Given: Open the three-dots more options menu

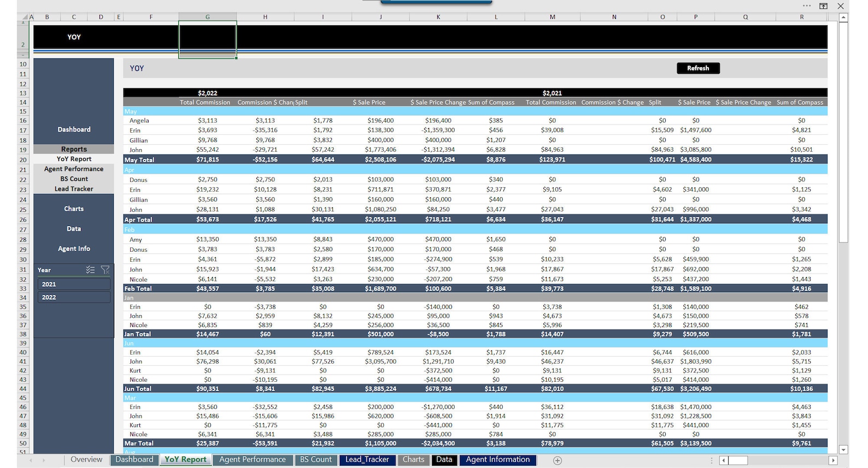Looking at the screenshot, I should pyautogui.click(x=807, y=6).
